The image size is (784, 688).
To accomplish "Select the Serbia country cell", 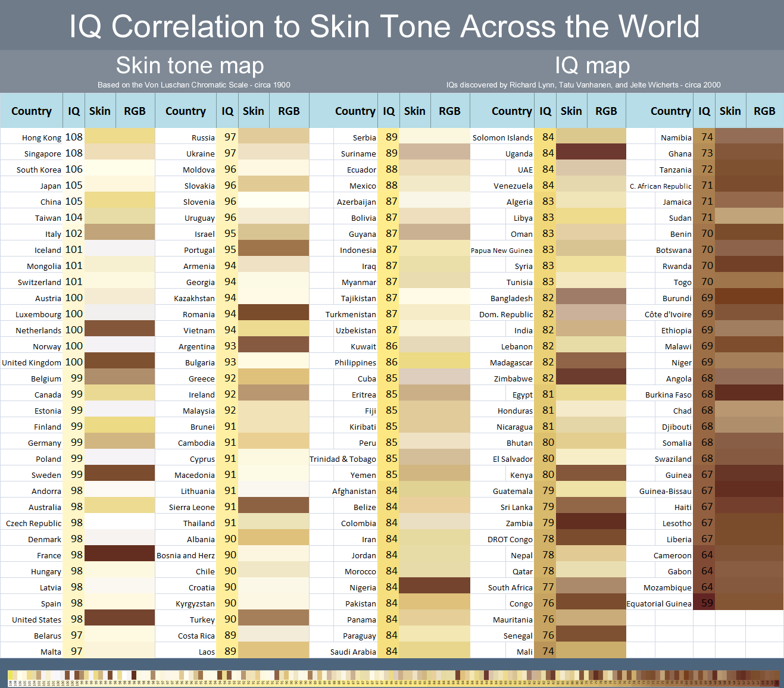I will [x=343, y=137].
